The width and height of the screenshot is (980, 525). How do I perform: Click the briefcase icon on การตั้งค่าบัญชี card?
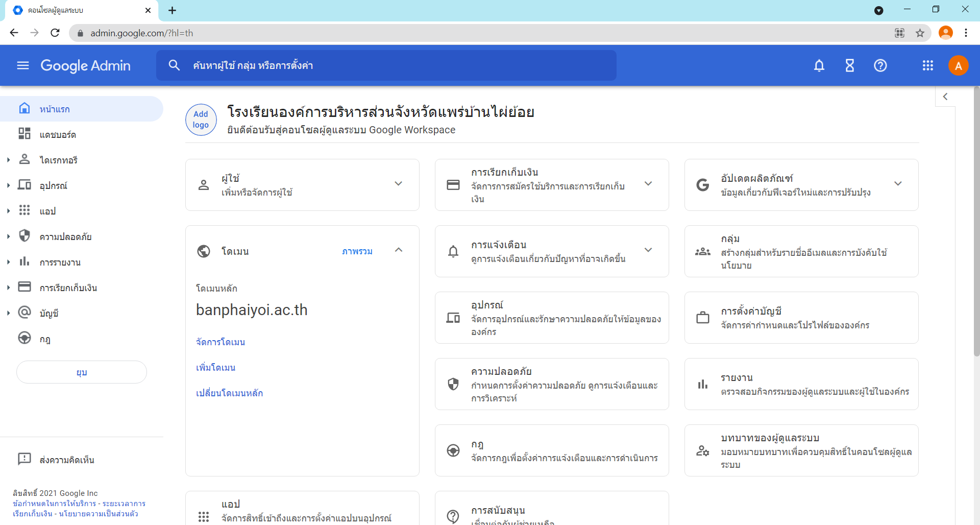tap(703, 318)
